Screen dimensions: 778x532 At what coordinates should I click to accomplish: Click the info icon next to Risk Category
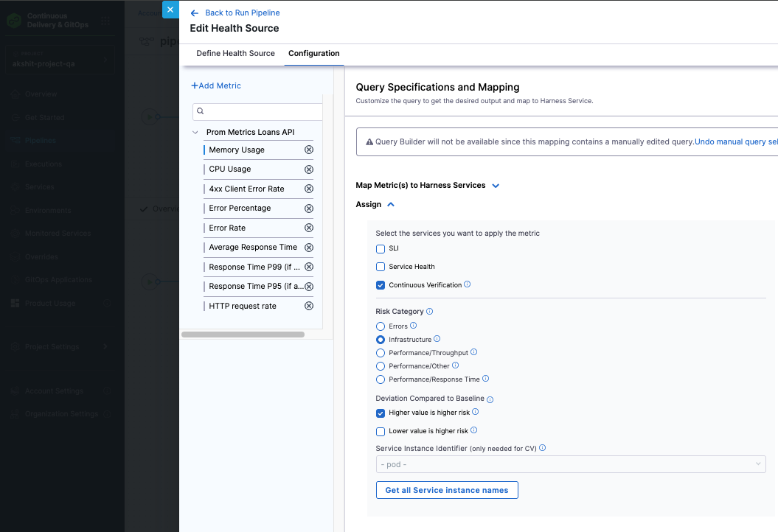tap(430, 312)
